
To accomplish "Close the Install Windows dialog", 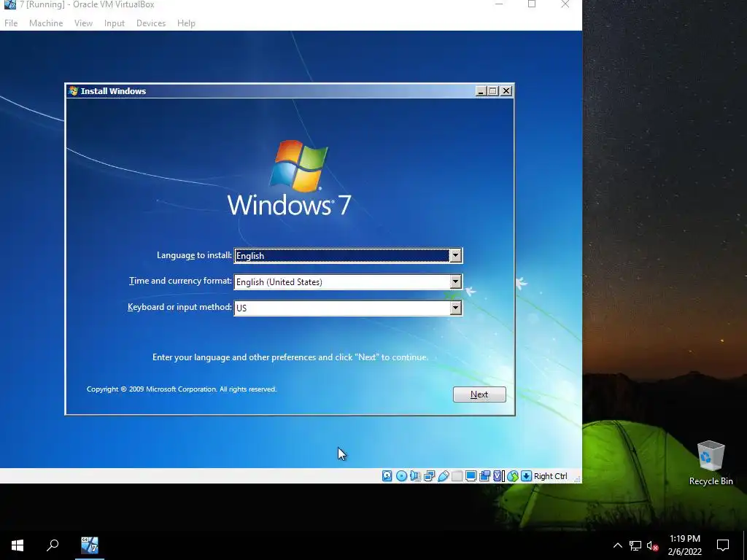I will pyautogui.click(x=506, y=91).
